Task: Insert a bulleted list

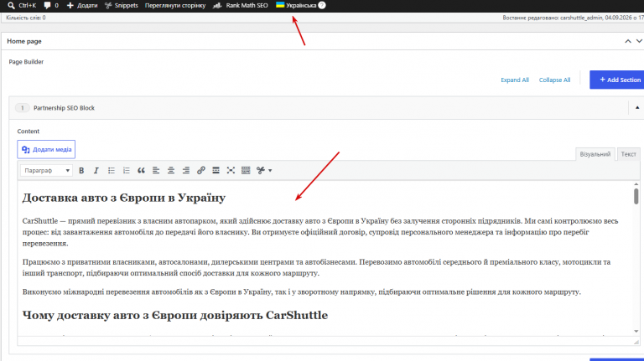Action: (x=112, y=170)
